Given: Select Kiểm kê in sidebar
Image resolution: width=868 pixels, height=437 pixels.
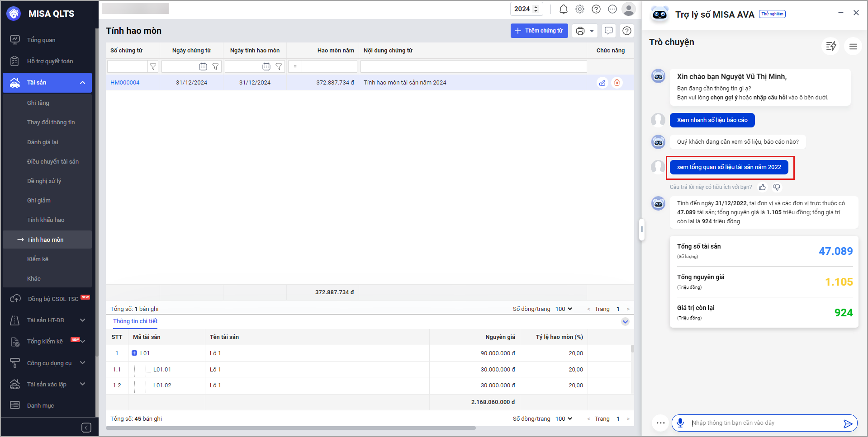Looking at the screenshot, I should coord(38,259).
